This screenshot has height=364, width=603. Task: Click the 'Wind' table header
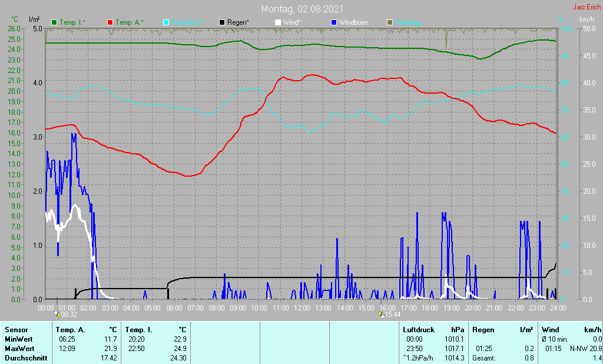(x=551, y=330)
